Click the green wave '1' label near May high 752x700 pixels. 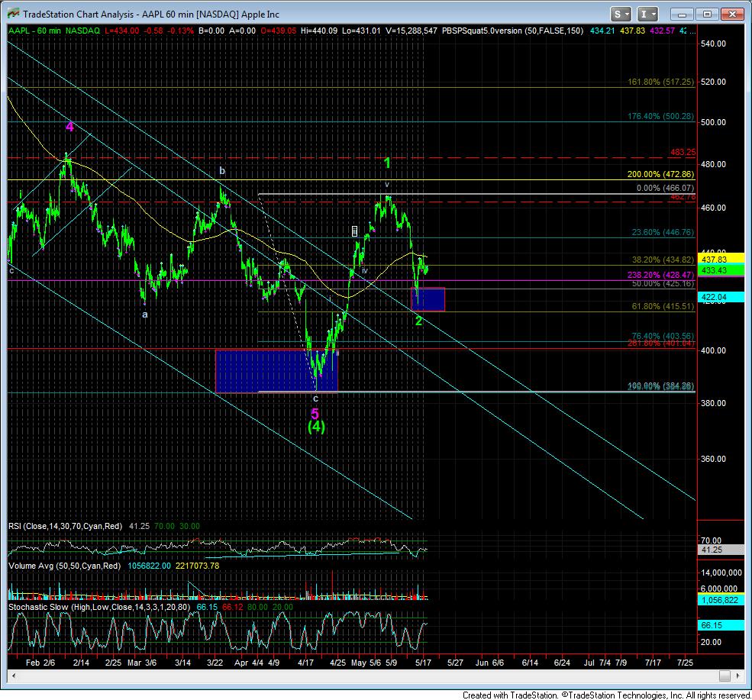point(388,163)
